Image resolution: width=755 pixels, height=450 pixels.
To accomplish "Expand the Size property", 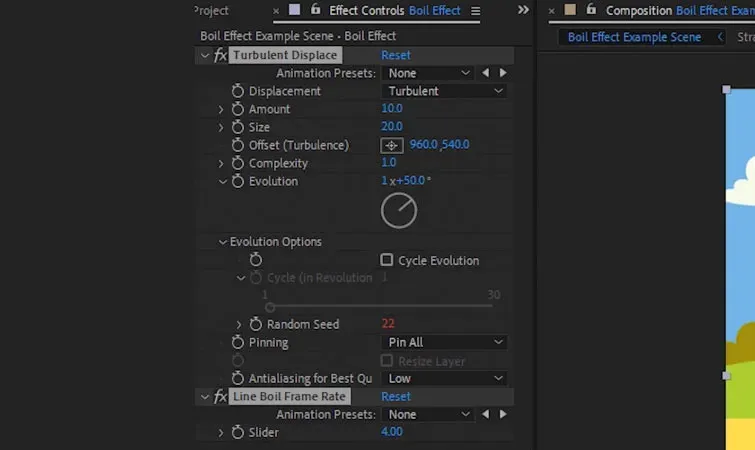I will 221,127.
